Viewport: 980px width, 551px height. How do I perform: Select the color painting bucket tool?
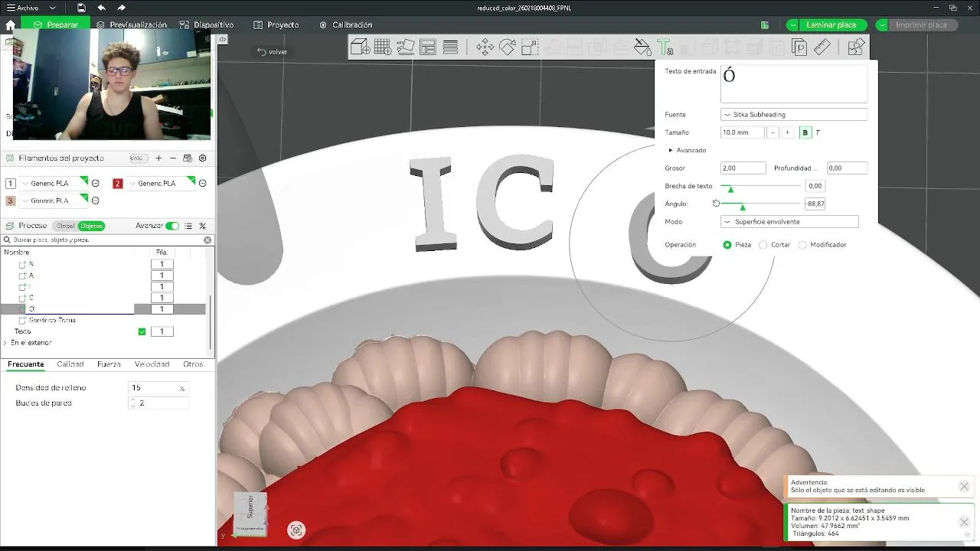(x=642, y=47)
